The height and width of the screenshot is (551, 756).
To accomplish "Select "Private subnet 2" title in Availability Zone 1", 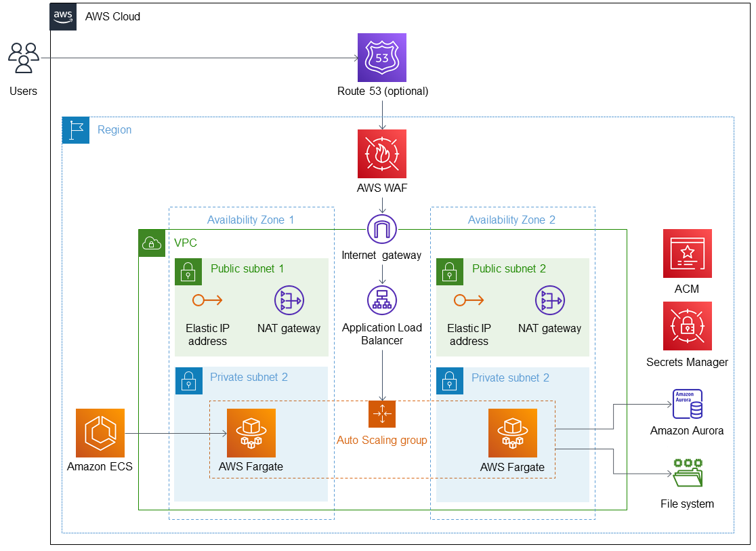I will coord(249,377).
